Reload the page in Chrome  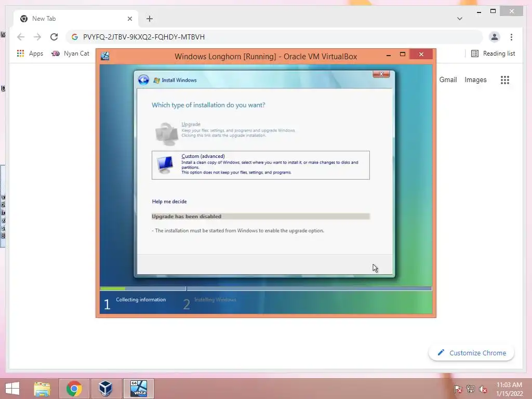pos(54,37)
